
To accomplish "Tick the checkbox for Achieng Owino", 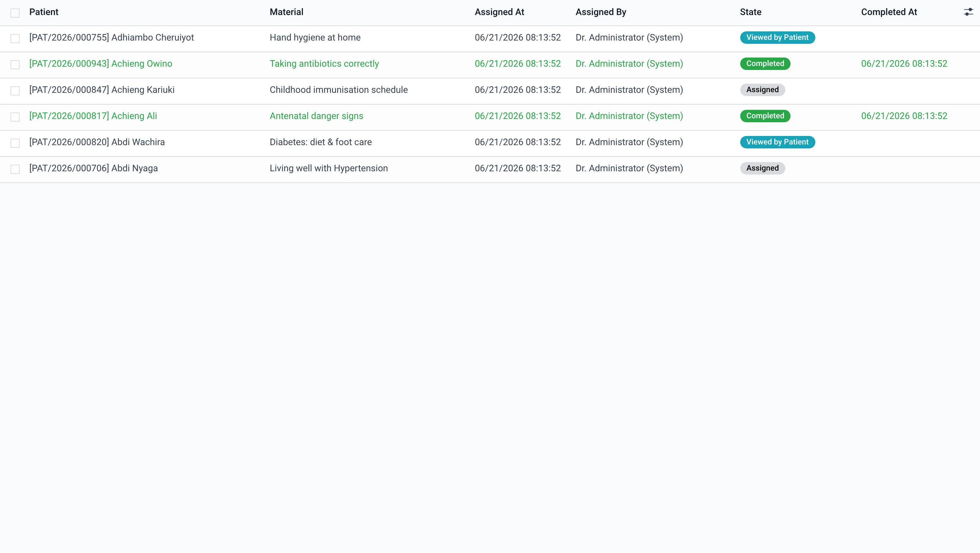I will pos(15,65).
